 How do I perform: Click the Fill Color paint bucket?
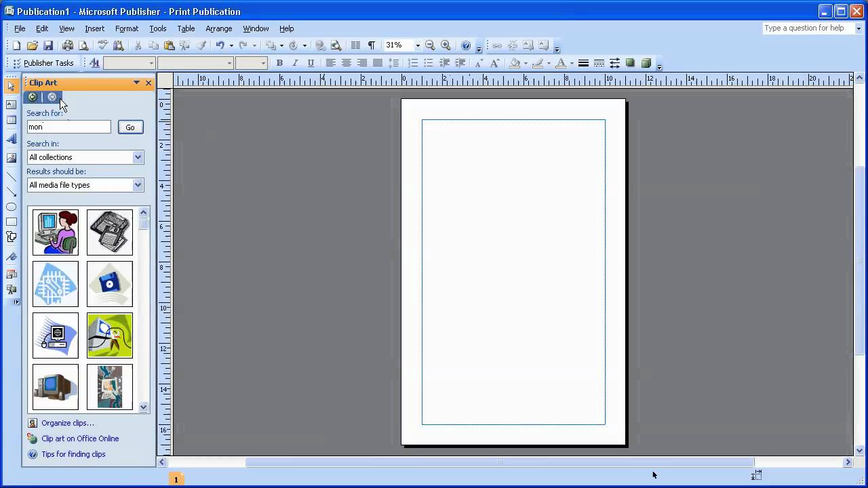(515, 63)
